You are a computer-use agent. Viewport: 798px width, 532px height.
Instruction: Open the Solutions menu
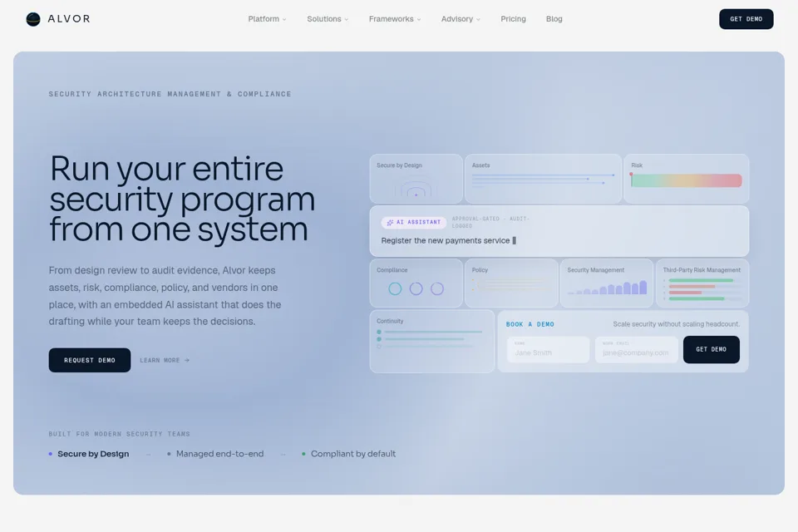point(328,19)
